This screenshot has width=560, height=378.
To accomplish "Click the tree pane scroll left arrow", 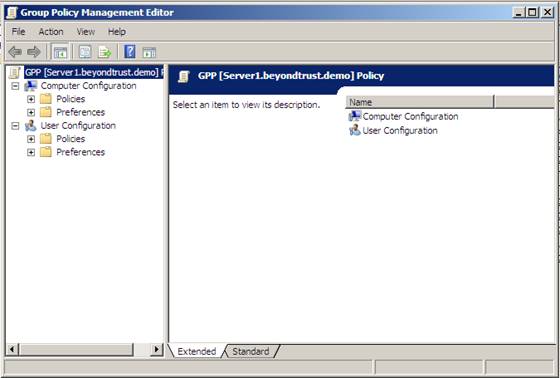I will click(x=12, y=349).
